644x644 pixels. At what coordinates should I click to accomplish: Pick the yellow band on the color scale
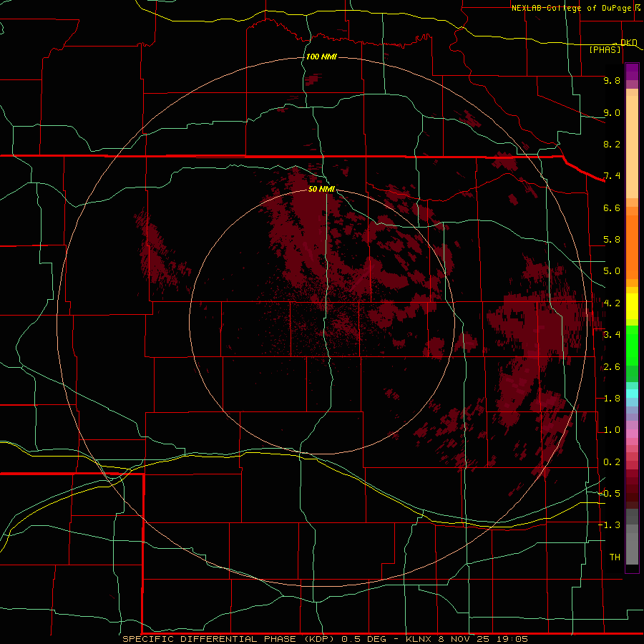[x=632, y=306]
